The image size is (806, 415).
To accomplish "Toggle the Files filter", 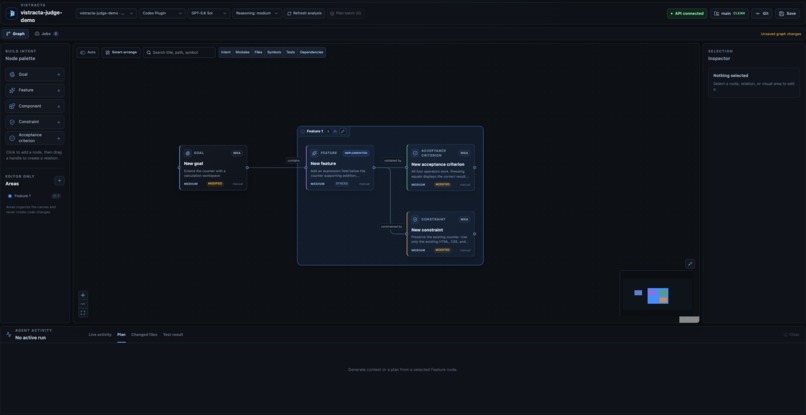I will click(258, 52).
